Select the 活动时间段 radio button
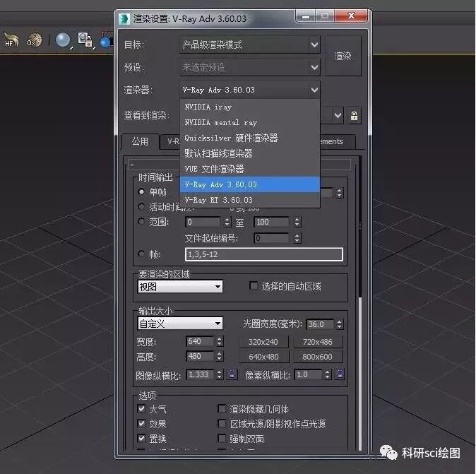The image size is (476, 474). tap(141, 206)
